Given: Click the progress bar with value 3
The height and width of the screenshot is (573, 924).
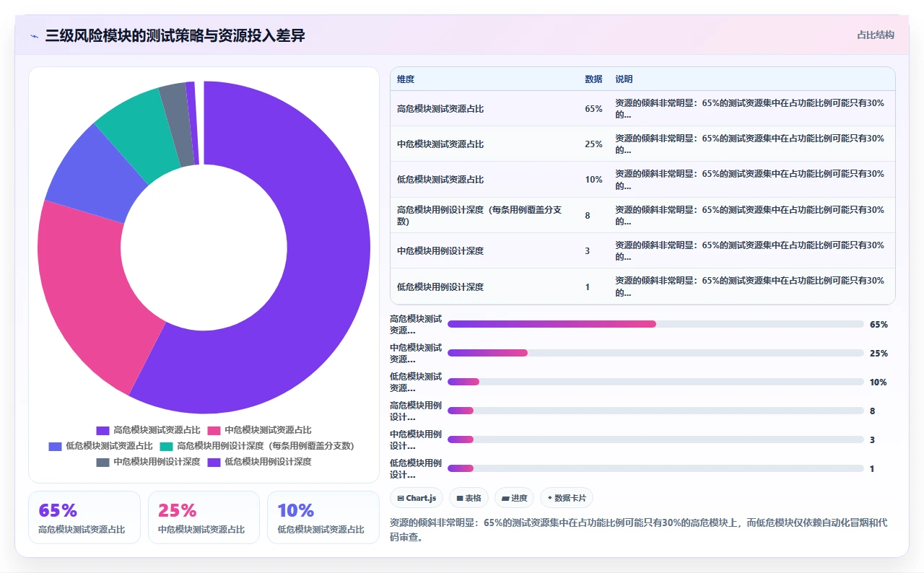Looking at the screenshot, I should pyautogui.click(x=655, y=439).
